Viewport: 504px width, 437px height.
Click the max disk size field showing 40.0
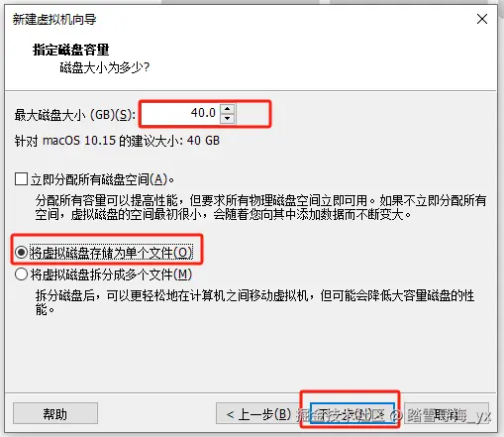[180, 114]
